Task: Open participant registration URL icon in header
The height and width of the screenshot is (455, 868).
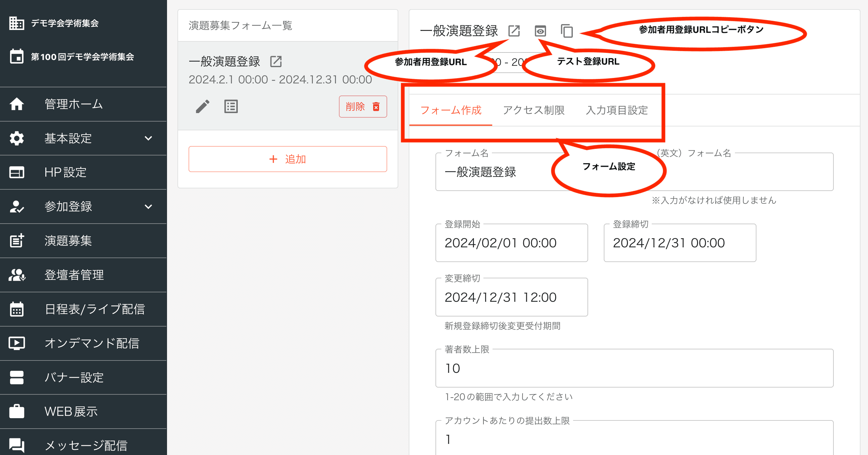Action: [x=514, y=31]
